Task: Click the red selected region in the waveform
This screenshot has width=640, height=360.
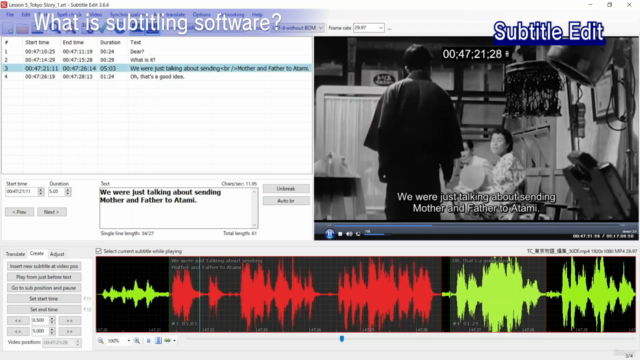Action: pos(305,294)
